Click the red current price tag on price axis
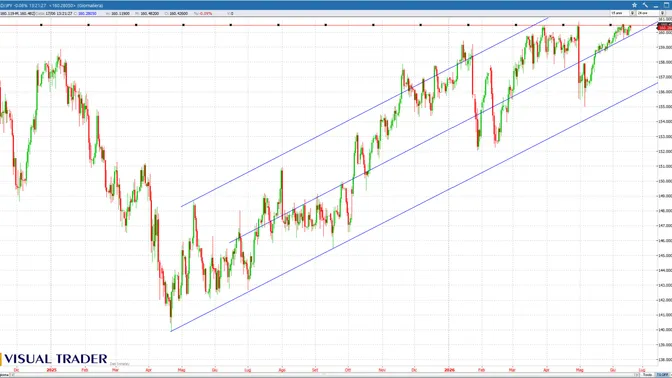 pyautogui.click(x=664, y=27)
